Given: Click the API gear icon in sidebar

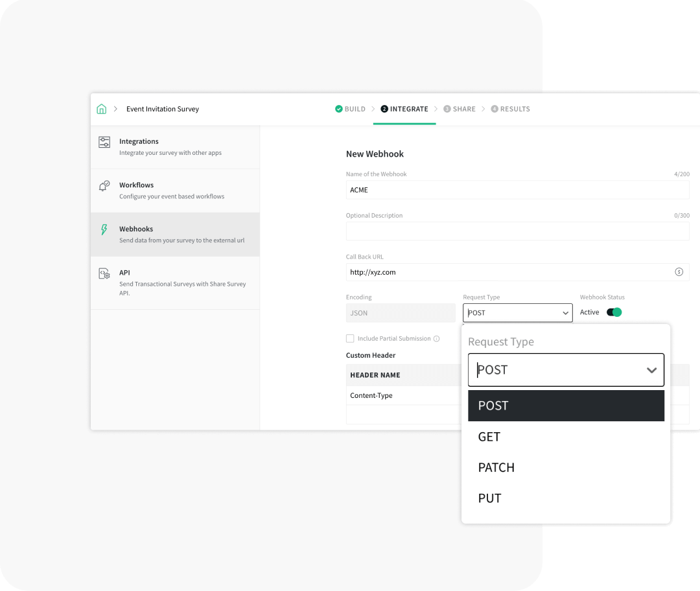Looking at the screenshot, I should click(x=104, y=273).
